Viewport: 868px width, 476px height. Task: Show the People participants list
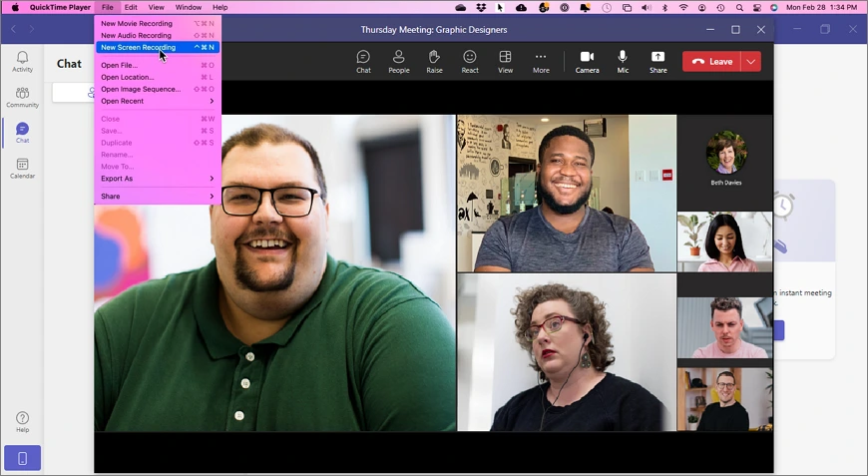pyautogui.click(x=398, y=62)
